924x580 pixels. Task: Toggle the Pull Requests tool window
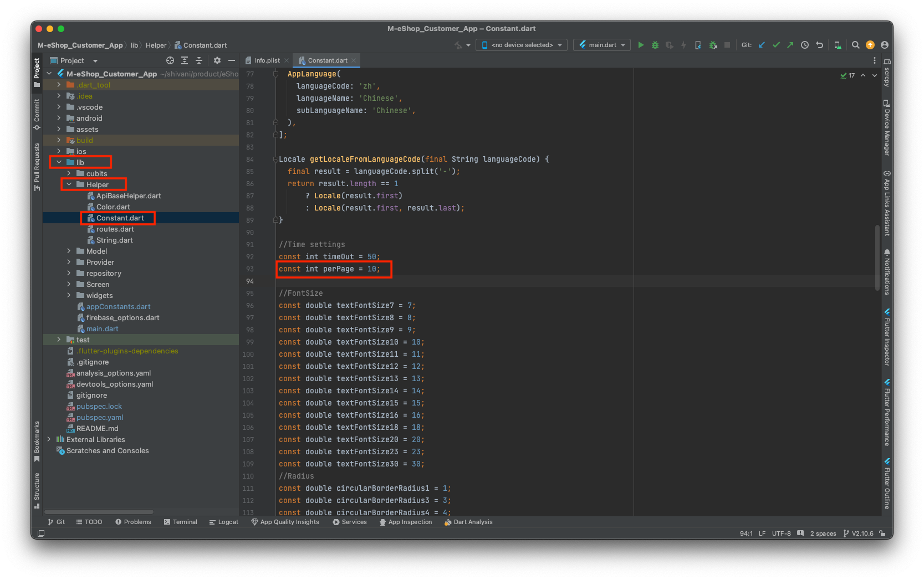[x=37, y=167]
